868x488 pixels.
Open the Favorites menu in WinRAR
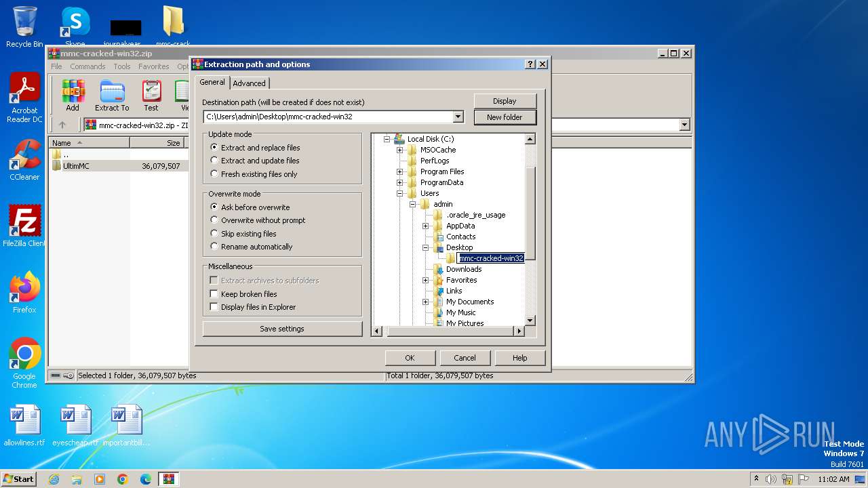154,66
